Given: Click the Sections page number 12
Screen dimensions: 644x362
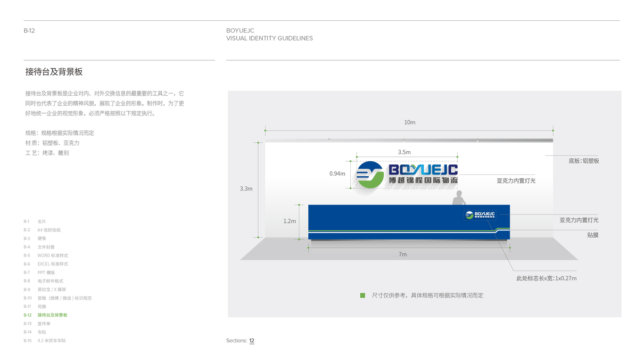Looking at the screenshot, I should click(252, 340).
